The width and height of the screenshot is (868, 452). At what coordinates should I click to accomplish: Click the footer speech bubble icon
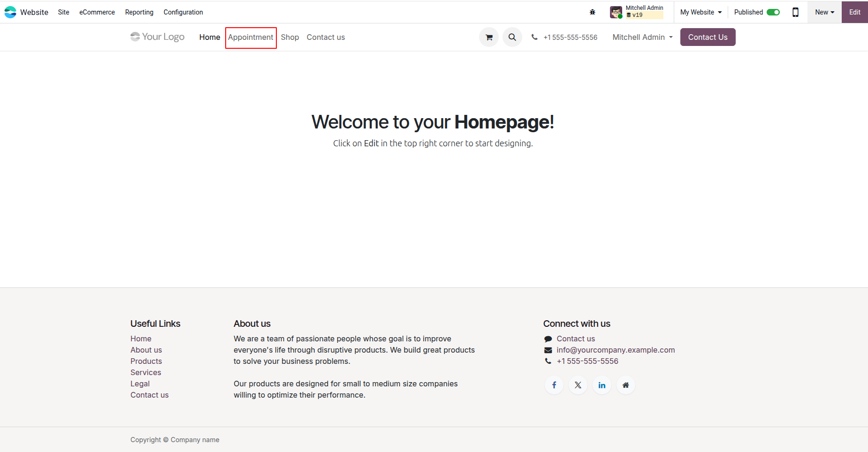[x=548, y=339]
